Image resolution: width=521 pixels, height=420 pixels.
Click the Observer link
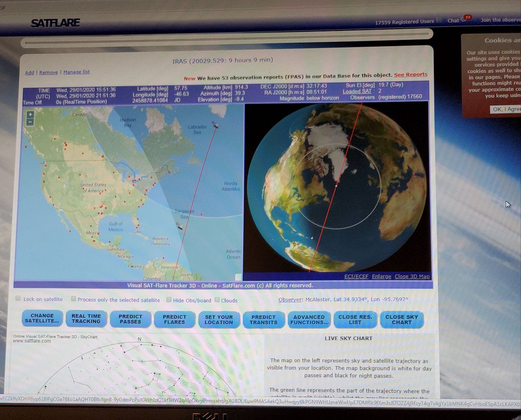[290, 299]
